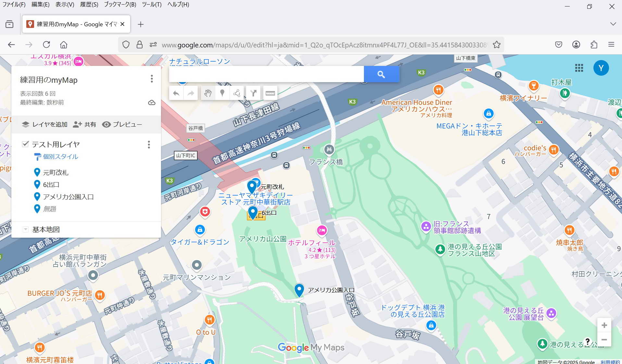Open 履歴(S) menu

89,5
